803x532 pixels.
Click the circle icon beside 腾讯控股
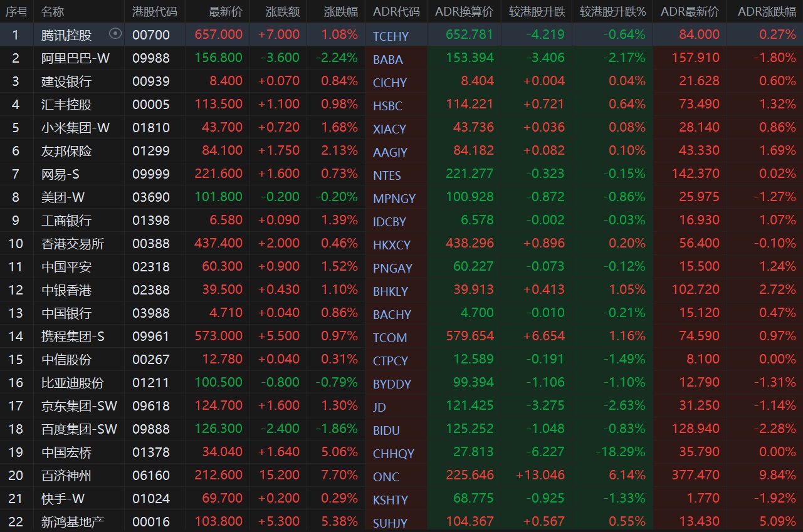point(115,34)
